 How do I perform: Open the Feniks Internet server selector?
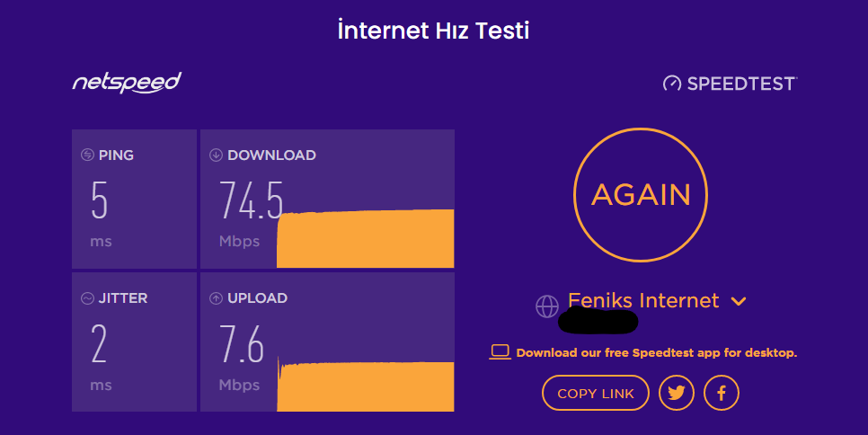point(643,300)
